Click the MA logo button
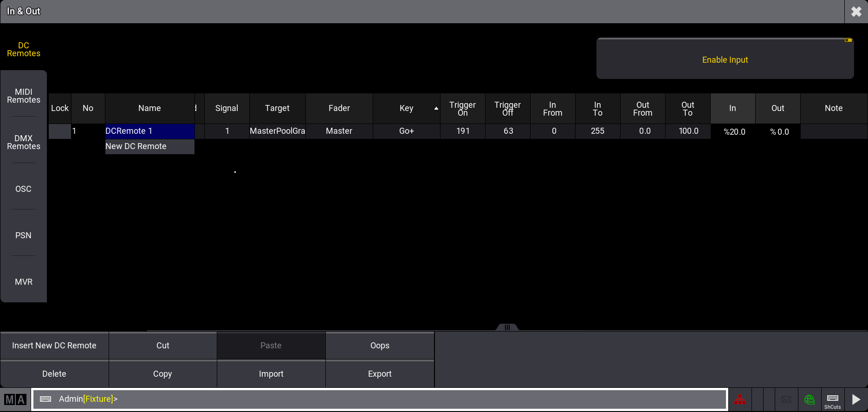 coord(15,399)
